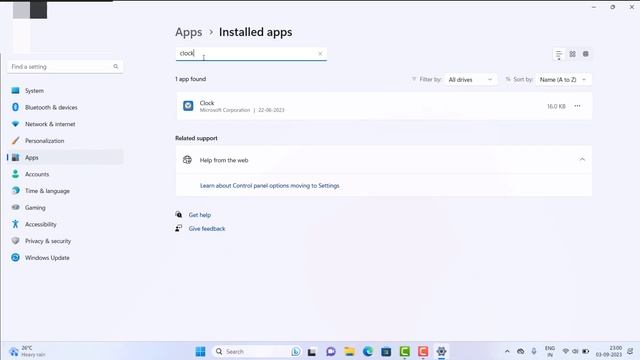Click the Give feedback link
Screen dimensions: 640x360
point(207,229)
